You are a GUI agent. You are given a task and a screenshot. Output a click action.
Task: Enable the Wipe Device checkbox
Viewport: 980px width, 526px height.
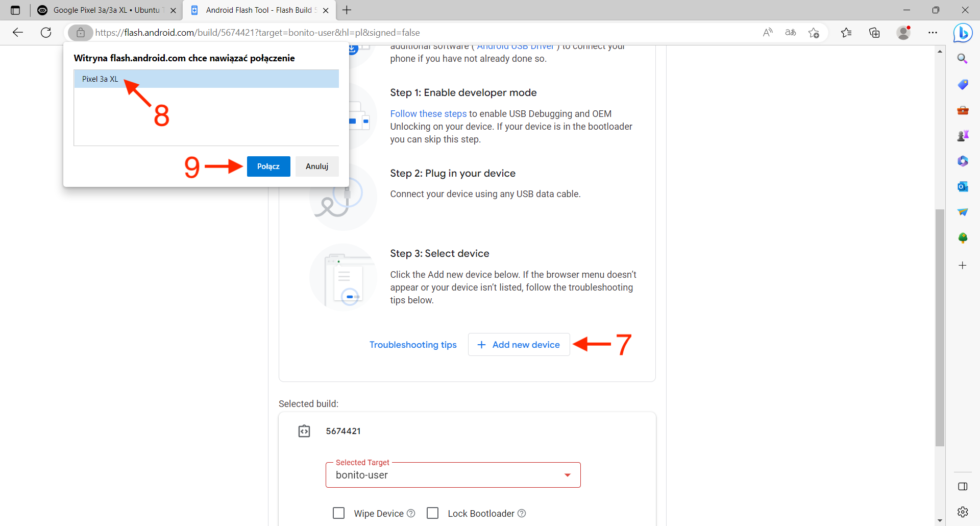tap(339, 513)
